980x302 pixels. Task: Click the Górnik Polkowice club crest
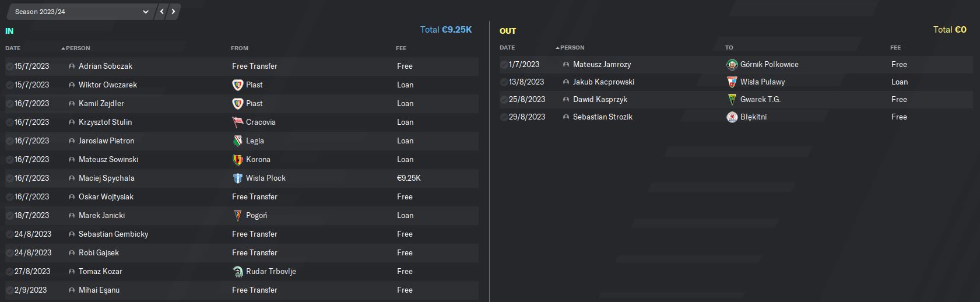coord(732,64)
